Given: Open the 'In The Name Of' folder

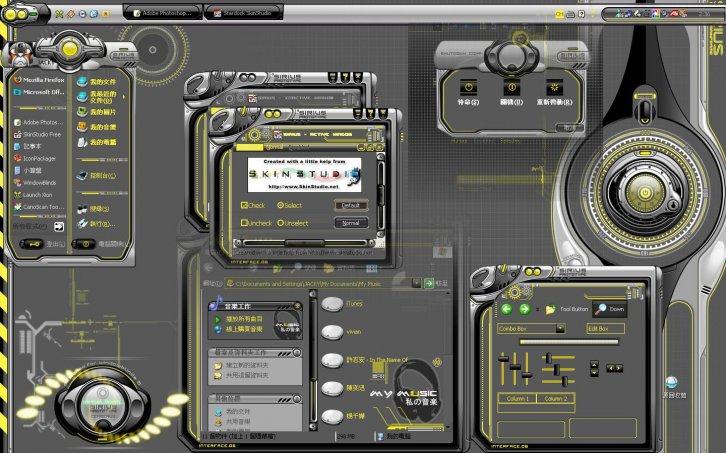Looking at the screenshot, I should pos(332,360).
